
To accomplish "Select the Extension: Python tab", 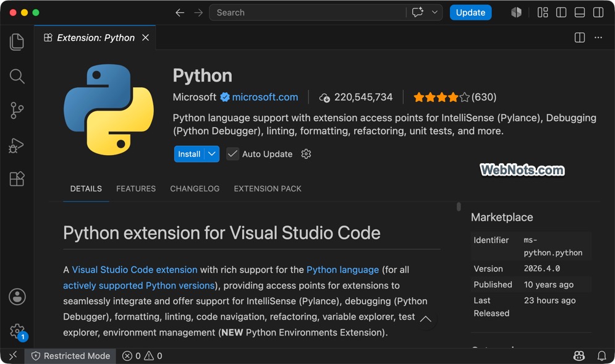I will coord(95,38).
